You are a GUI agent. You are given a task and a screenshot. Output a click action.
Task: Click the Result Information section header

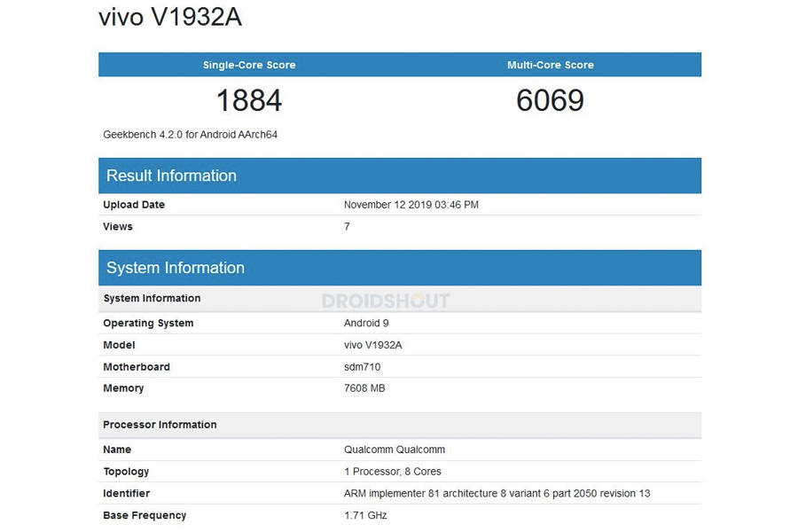click(171, 176)
